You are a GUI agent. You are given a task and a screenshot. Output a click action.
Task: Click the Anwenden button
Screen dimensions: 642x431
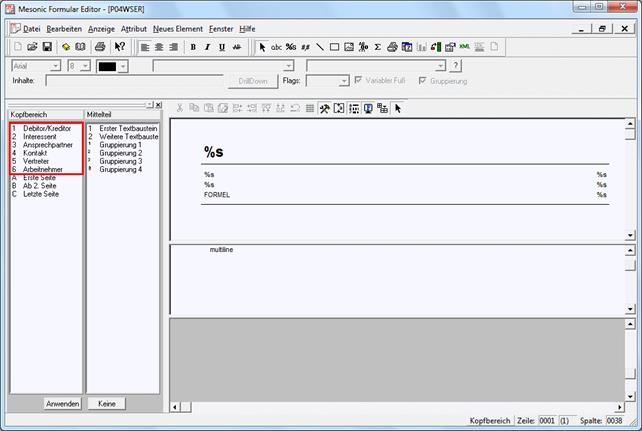(62, 403)
